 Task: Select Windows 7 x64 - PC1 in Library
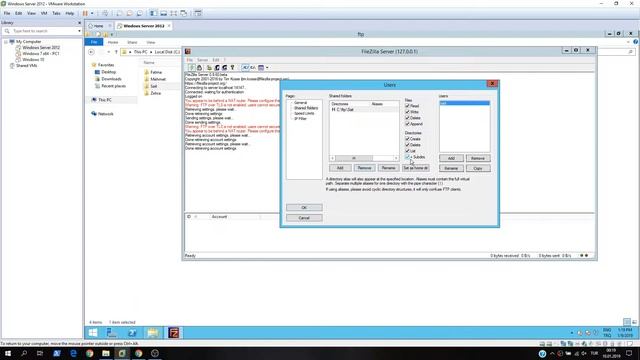click(x=41, y=53)
